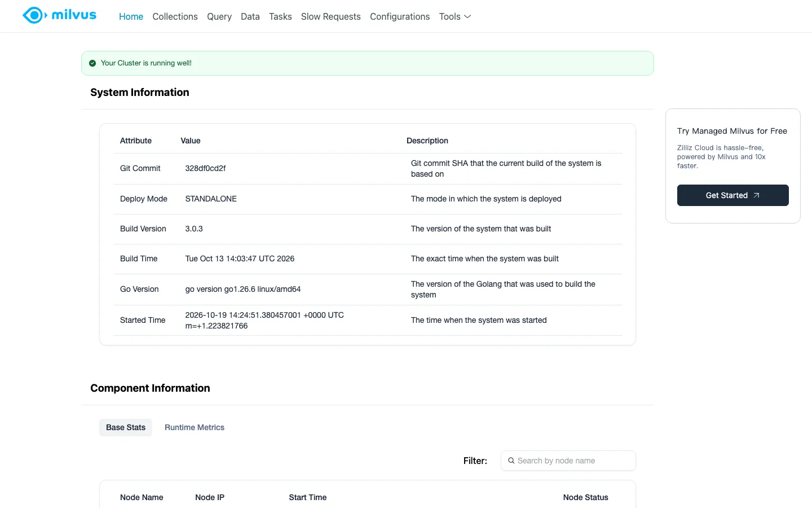Click the Build Version value 3.0.3

pos(194,229)
